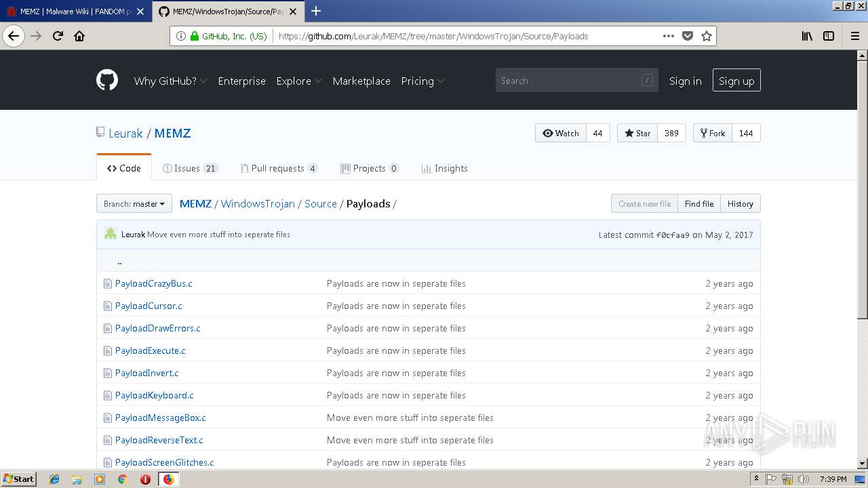This screenshot has width=868, height=488.
Task: Open the MEMZ repository title link
Action: point(172,133)
